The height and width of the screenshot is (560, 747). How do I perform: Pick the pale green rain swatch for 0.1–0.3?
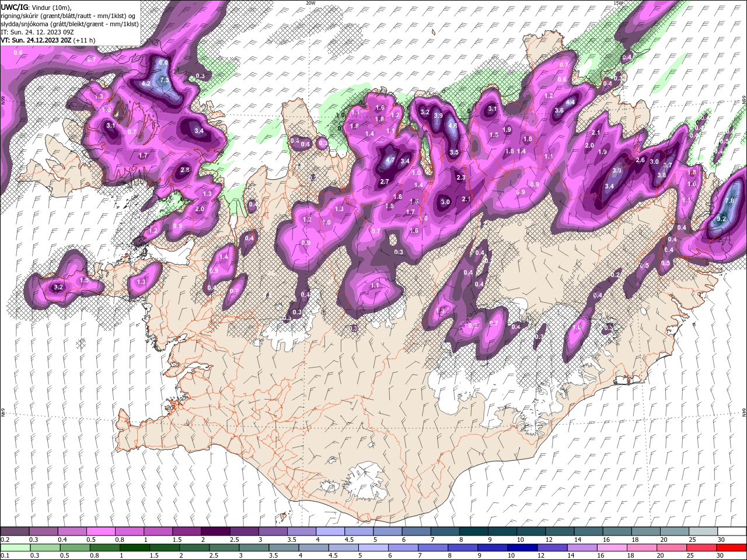pos(15,548)
